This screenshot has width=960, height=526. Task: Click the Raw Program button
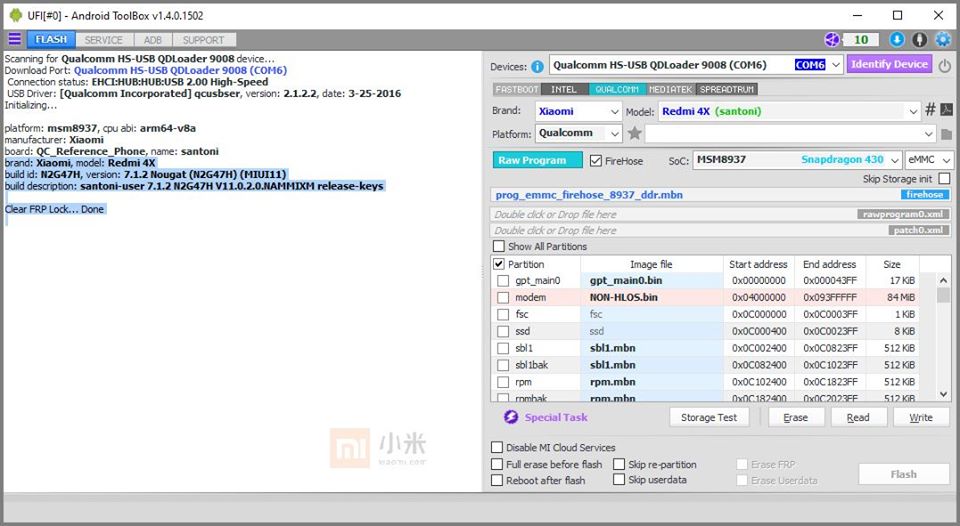point(538,160)
